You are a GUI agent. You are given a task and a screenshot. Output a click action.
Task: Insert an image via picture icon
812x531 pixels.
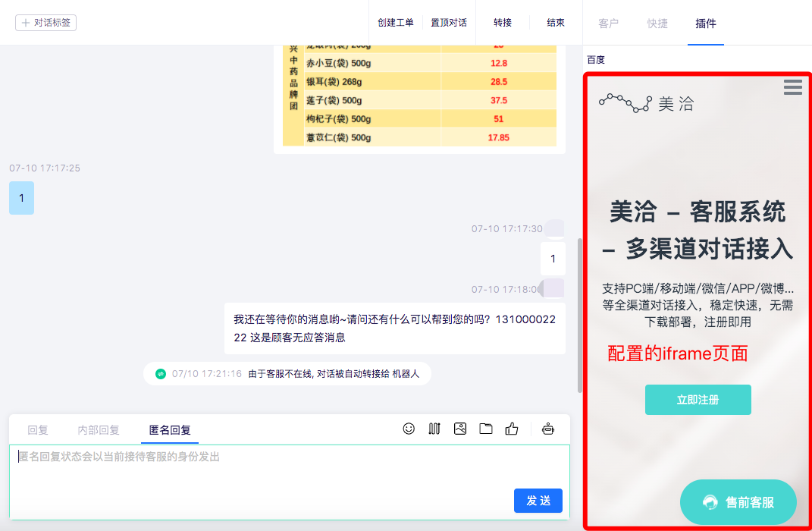[x=460, y=429]
